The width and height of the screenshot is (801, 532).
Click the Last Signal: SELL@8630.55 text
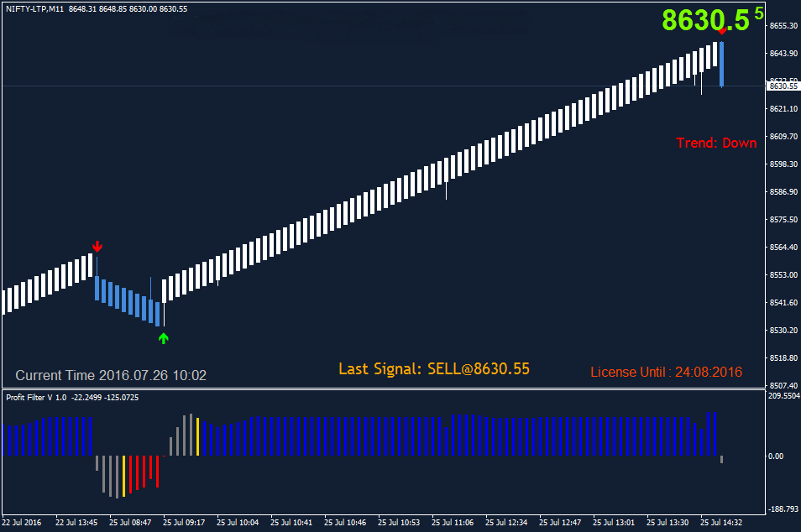click(x=434, y=368)
